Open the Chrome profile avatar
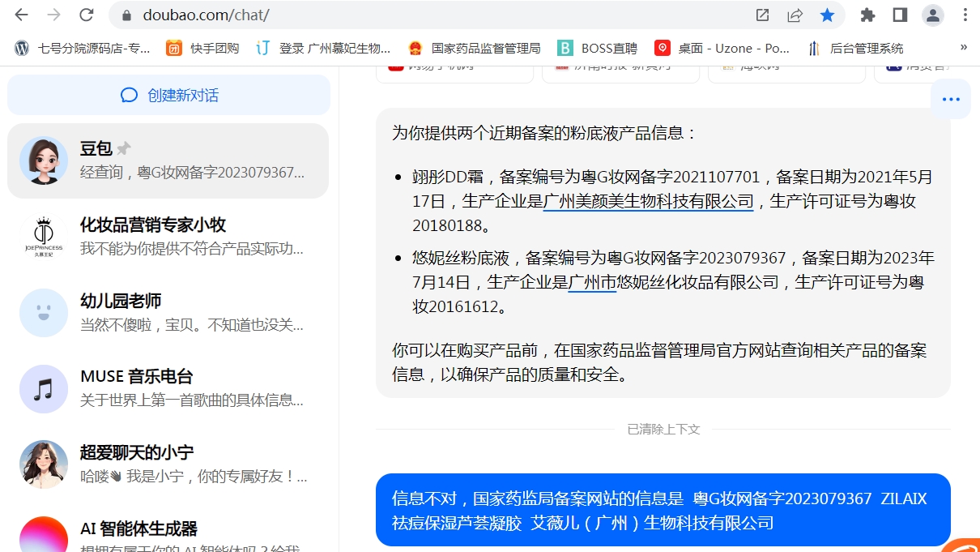This screenshot has height=552, width=980. point(933,15)
